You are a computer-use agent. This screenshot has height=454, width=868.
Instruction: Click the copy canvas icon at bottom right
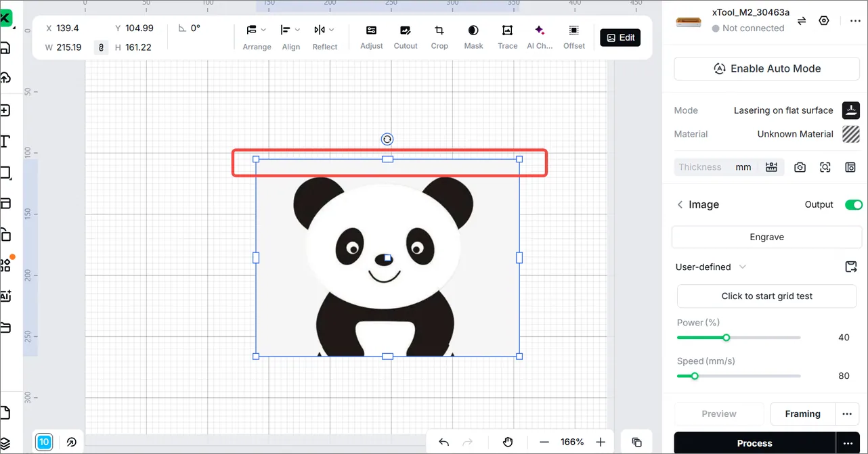click(x=636, y=442)
